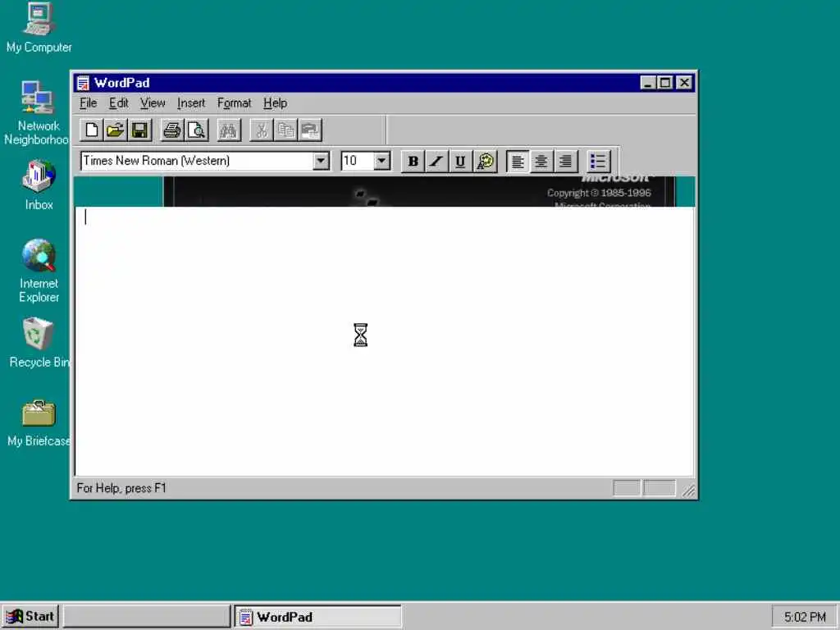Print document with the printer icon
The height and width of the screenshot is (630, 840).
click(172, 130)
